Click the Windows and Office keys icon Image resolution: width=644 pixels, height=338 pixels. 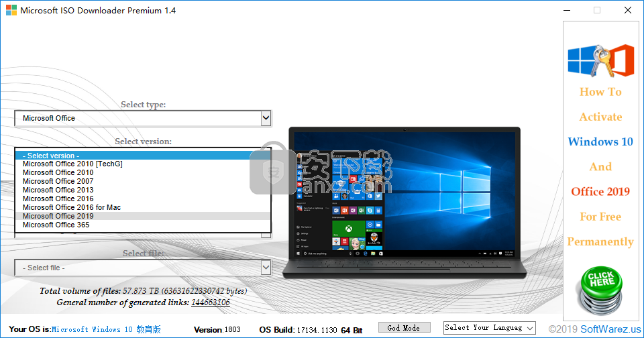[x=600, y=61]
